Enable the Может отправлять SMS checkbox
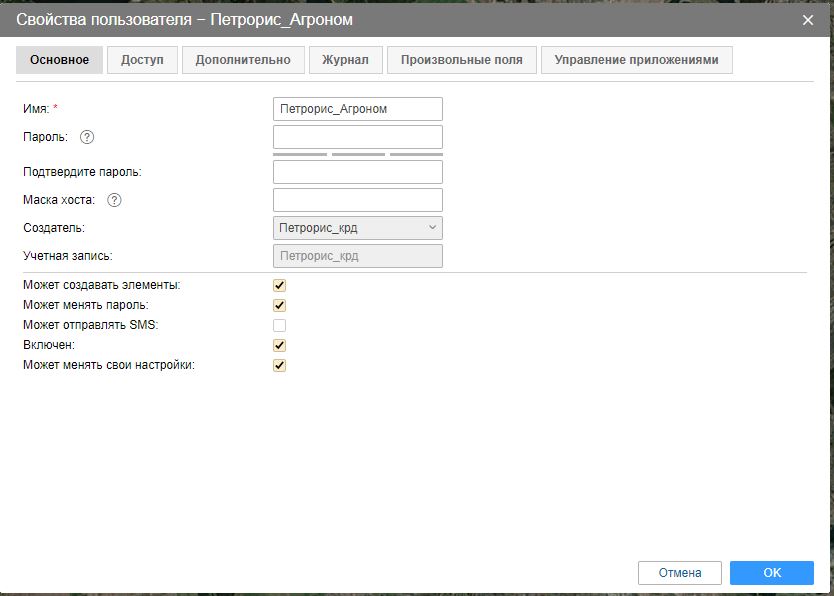Screen dimensions: 834x596 (280, 325)
